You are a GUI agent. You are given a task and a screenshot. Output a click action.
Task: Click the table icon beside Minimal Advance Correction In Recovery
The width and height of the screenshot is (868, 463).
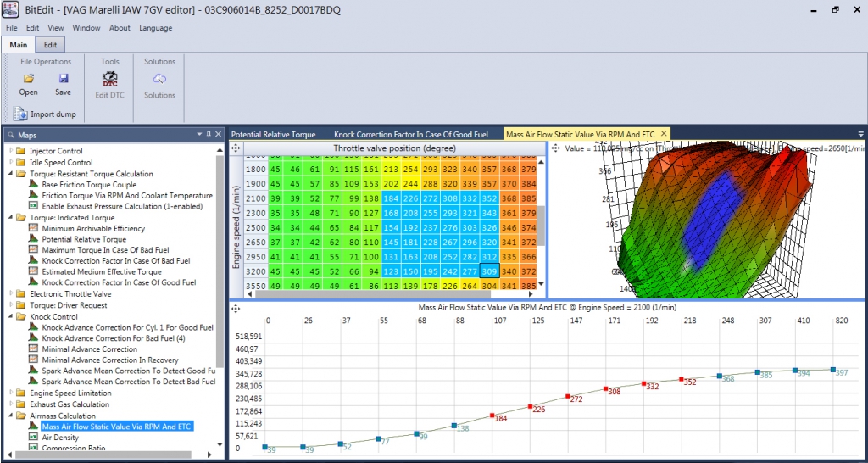pyautogui.click(x=33, y=360)
